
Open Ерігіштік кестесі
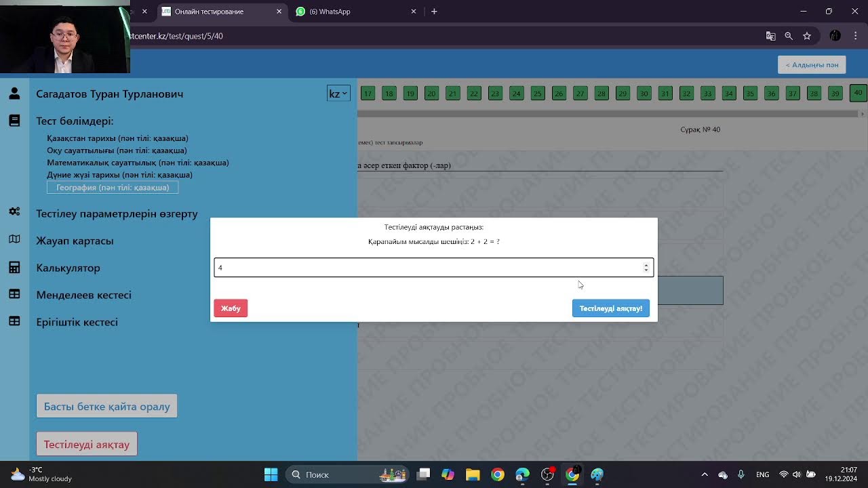[x=77, y=322]
